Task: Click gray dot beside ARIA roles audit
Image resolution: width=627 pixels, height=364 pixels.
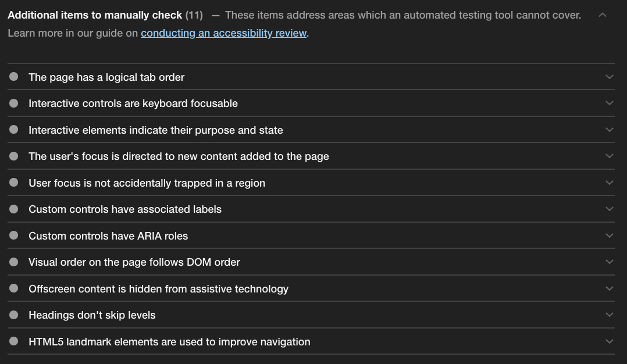Action: tap(13, 235)
